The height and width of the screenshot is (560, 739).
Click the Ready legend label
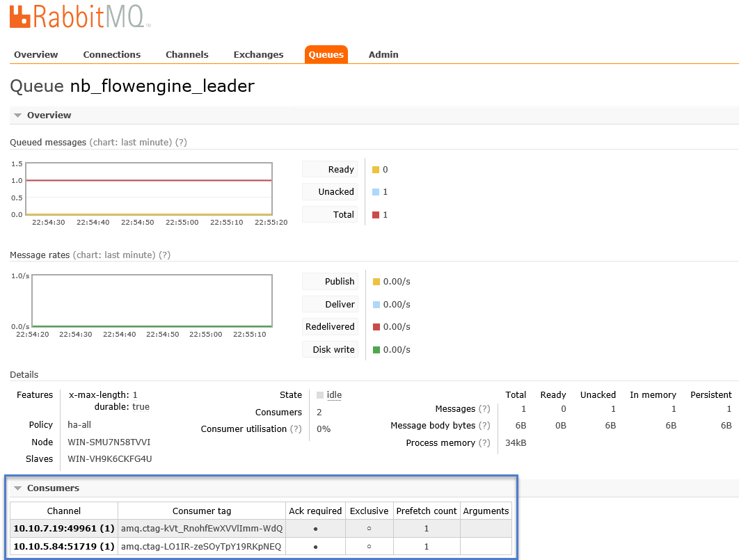click(x=330, y=170)
